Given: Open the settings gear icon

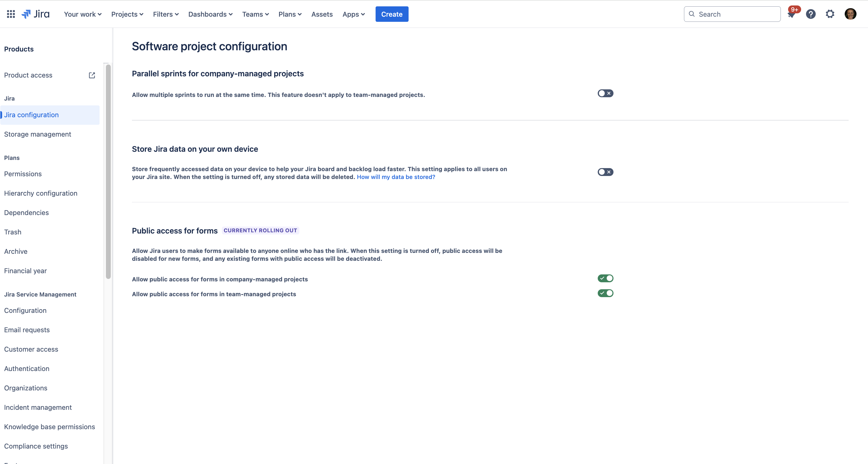Looking at the screenshot, I should pyautogui.click(x=830, y=14).
